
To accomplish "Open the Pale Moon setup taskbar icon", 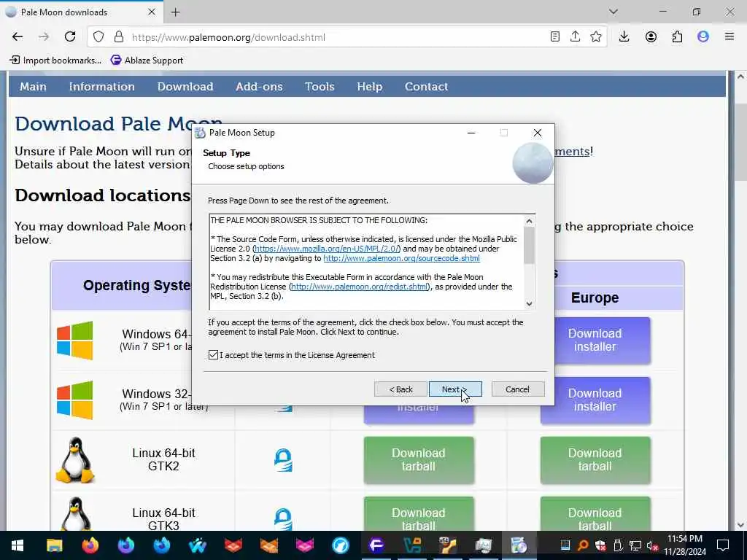I will click(519, 545).
